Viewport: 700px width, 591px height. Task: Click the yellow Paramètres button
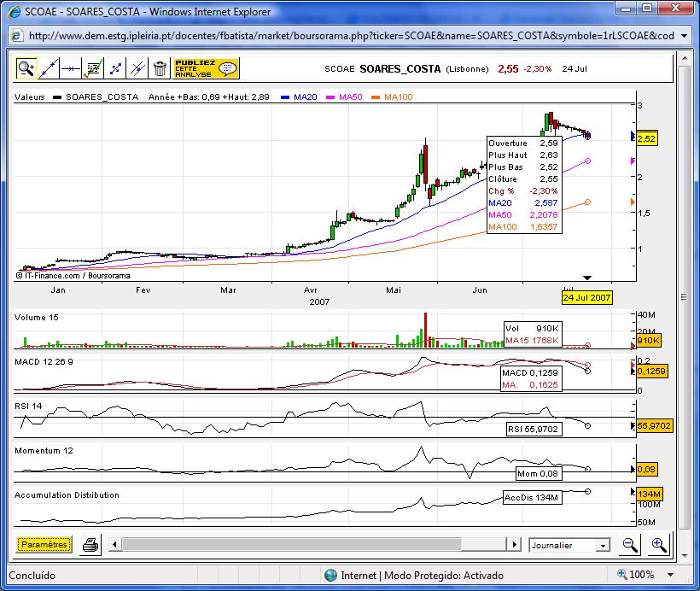tap(44, 545)
